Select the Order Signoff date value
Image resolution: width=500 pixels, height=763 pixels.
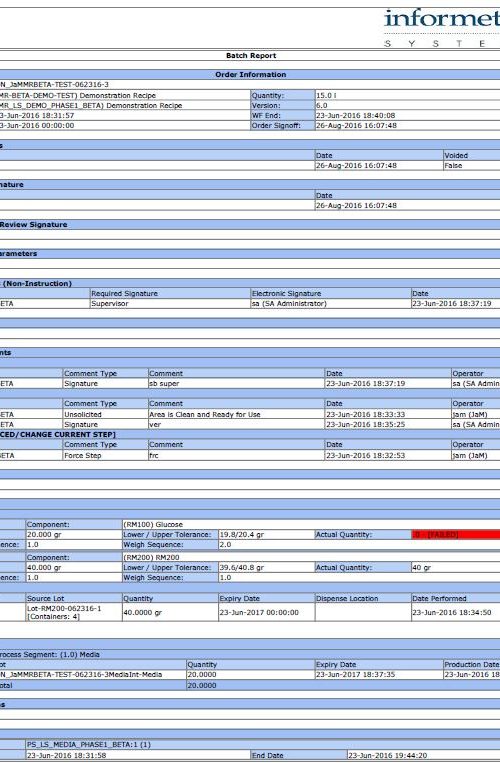point(356,126)
